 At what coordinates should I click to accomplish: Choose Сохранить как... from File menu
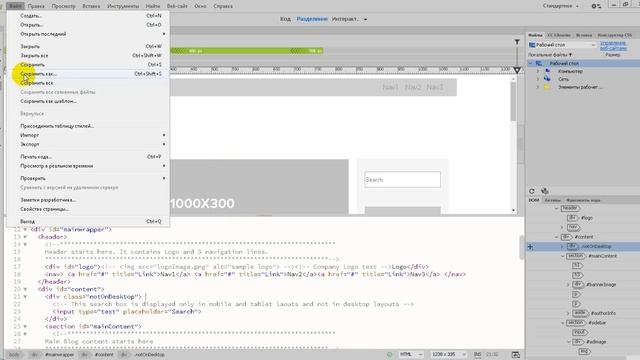(88, 74)
